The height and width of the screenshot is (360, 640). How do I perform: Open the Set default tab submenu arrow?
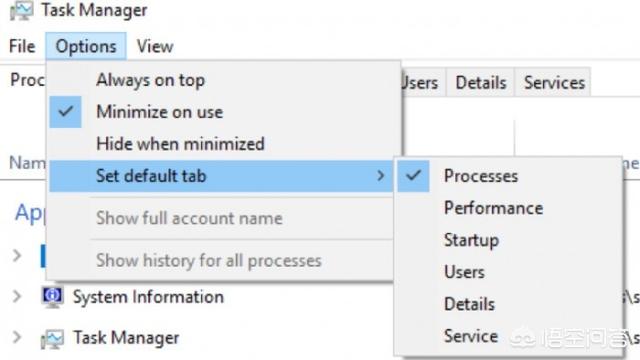[380, 176]
